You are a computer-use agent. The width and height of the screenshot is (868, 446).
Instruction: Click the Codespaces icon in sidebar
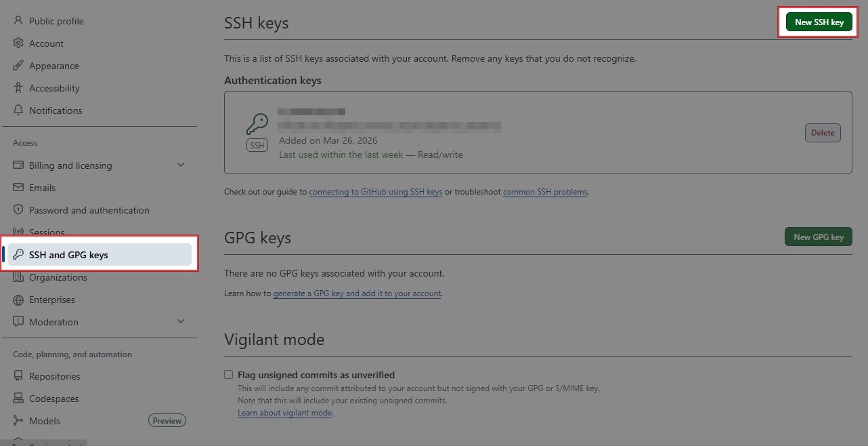[x=18, y=399]
